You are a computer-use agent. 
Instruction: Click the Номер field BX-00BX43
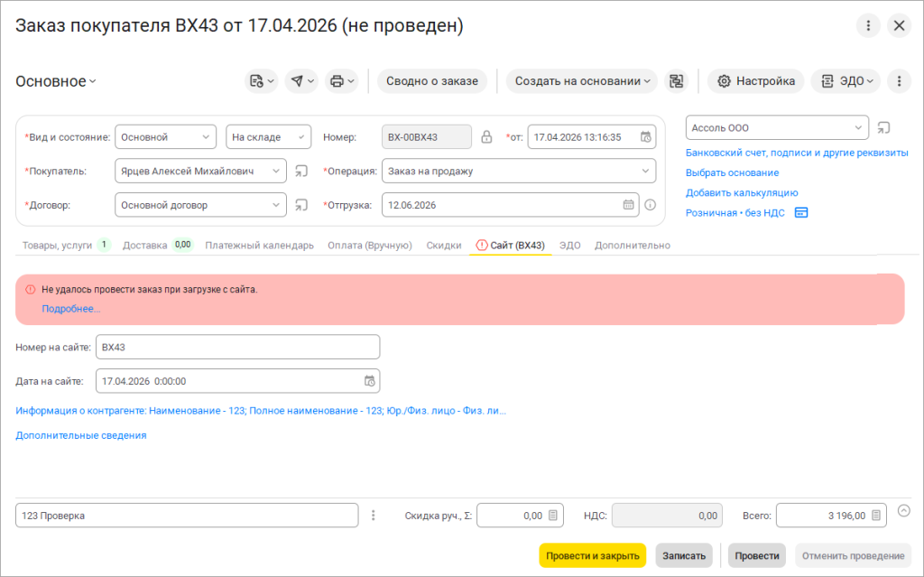click(x=427, y=137)
